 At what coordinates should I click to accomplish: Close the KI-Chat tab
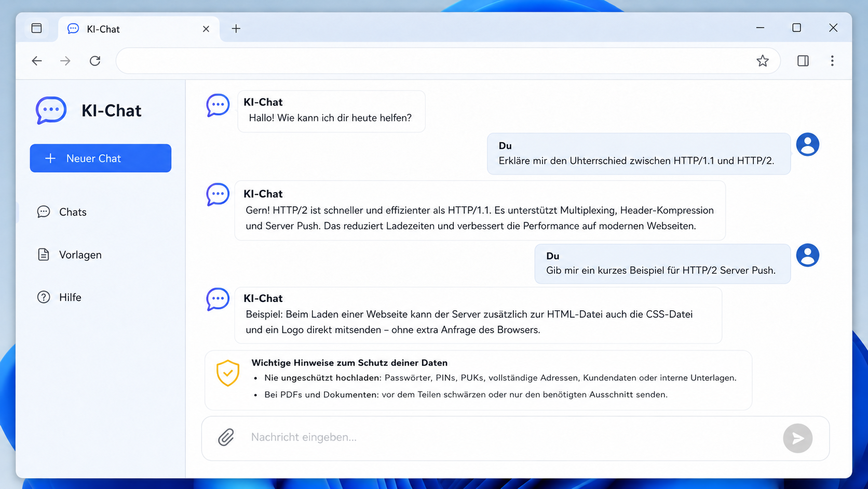coord(206,29)
